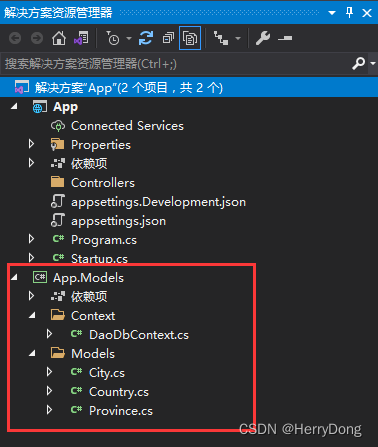Expand the Properties folder under App
This screenshot has height=447, width=378.
click(x=31, y=144)
